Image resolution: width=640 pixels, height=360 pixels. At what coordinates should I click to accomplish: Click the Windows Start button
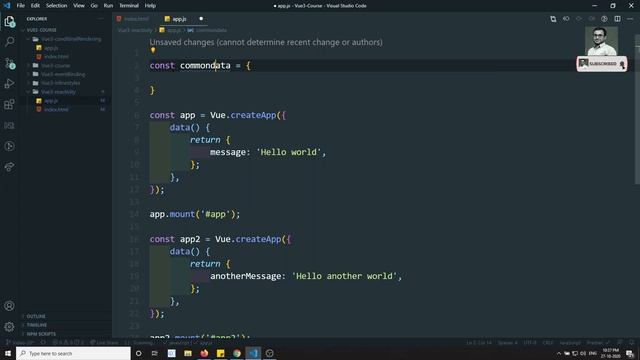(x=8, y=353)
